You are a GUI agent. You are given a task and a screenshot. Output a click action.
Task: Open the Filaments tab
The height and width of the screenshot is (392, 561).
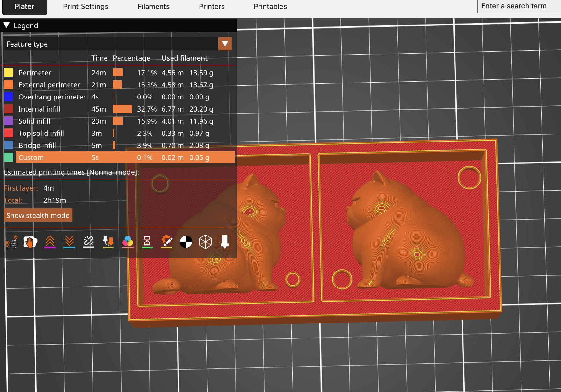153,7
